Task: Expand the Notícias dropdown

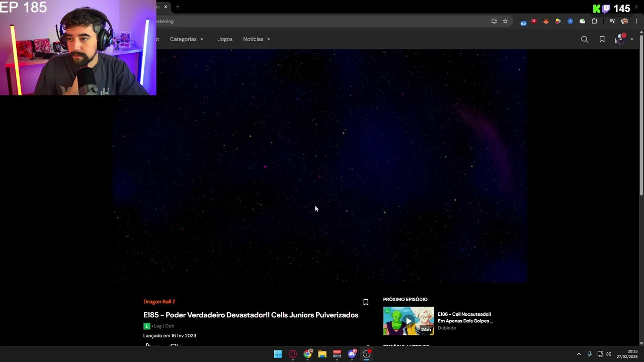Action: pos(257,39)
